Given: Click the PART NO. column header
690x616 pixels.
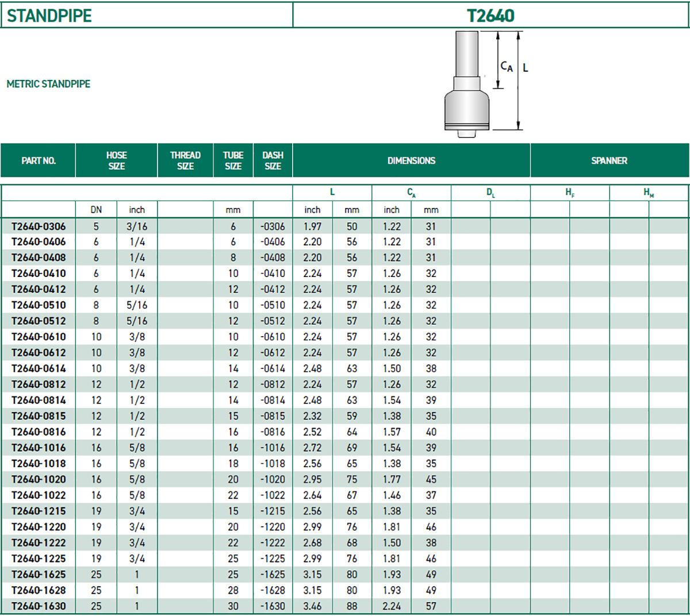Looking at the screenshot, I should 39,161.
